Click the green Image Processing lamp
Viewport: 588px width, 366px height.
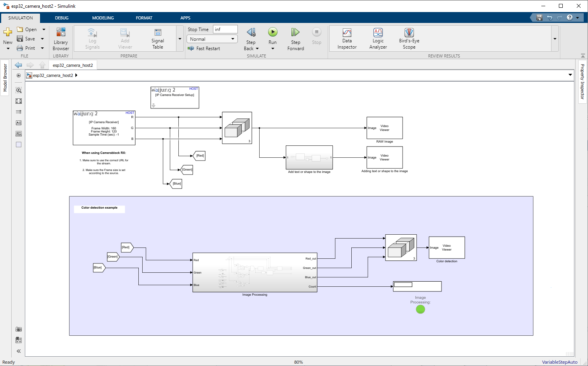click(420, 309)
